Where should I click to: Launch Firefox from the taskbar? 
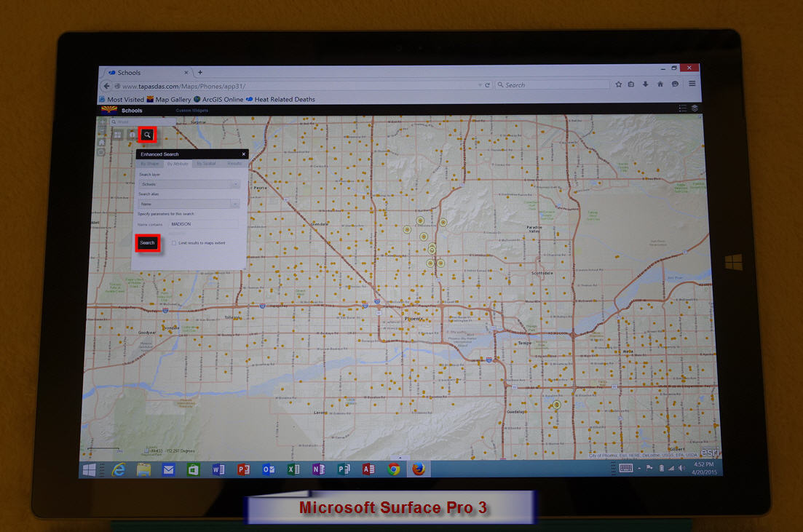419,469
